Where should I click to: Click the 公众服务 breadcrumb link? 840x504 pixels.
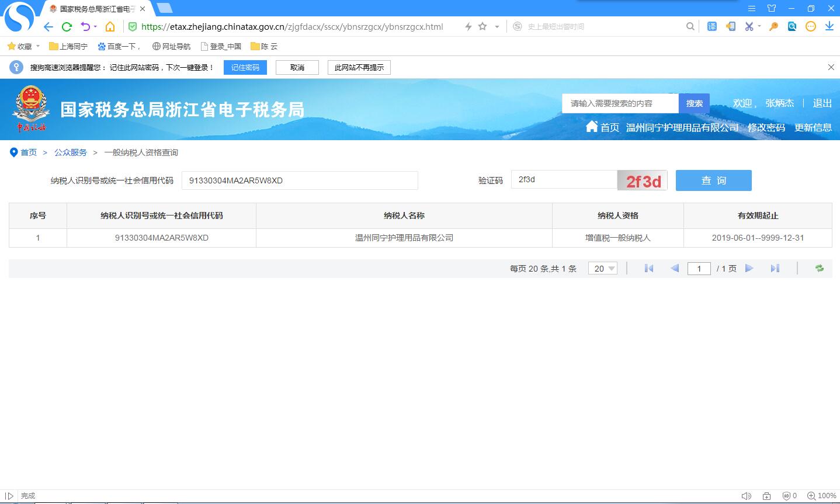click(x=70, y=152)
